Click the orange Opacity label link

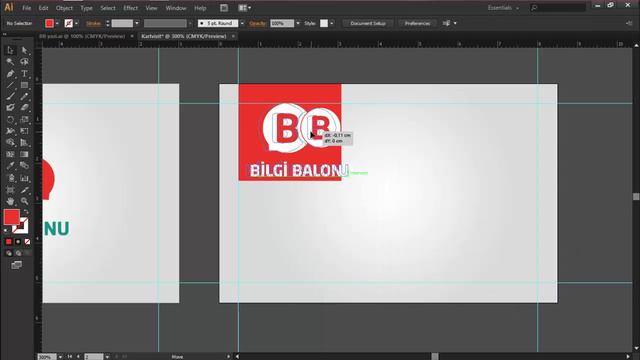[x=258, y=23]
